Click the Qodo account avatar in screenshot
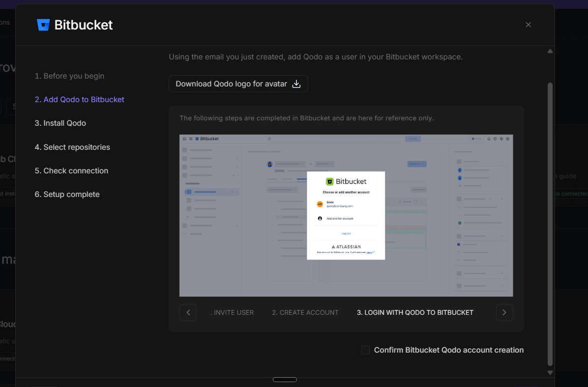The height and width of the screenshot is (387, 588). click(320, 204)
